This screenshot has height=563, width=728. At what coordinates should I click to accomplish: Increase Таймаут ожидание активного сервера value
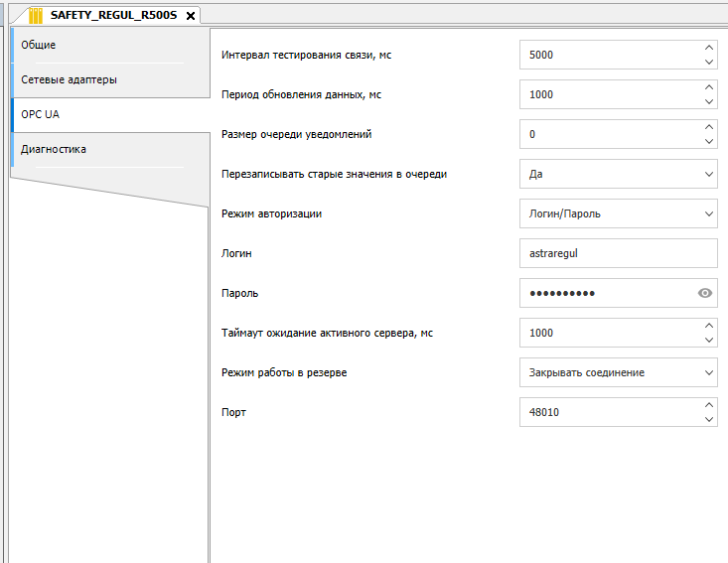pyautogui.click(x=708, y=326)
